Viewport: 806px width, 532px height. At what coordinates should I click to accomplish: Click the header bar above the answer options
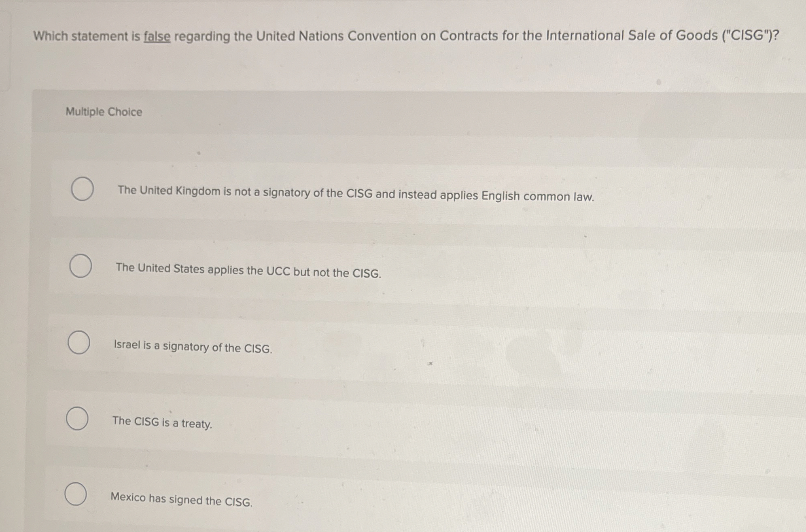tap(405, 112)
